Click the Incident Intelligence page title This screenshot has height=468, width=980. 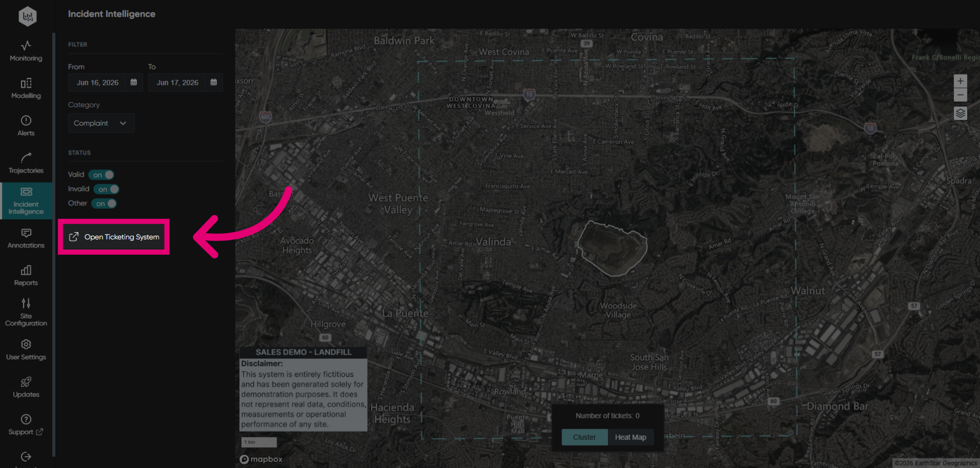point(112,14)
